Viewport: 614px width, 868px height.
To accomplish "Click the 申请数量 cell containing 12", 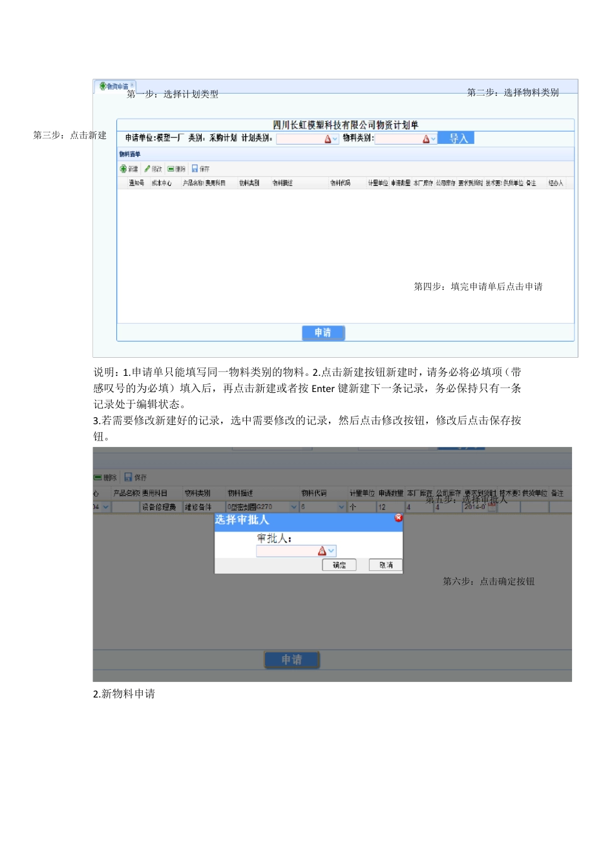I will click(x=390, y=507).
